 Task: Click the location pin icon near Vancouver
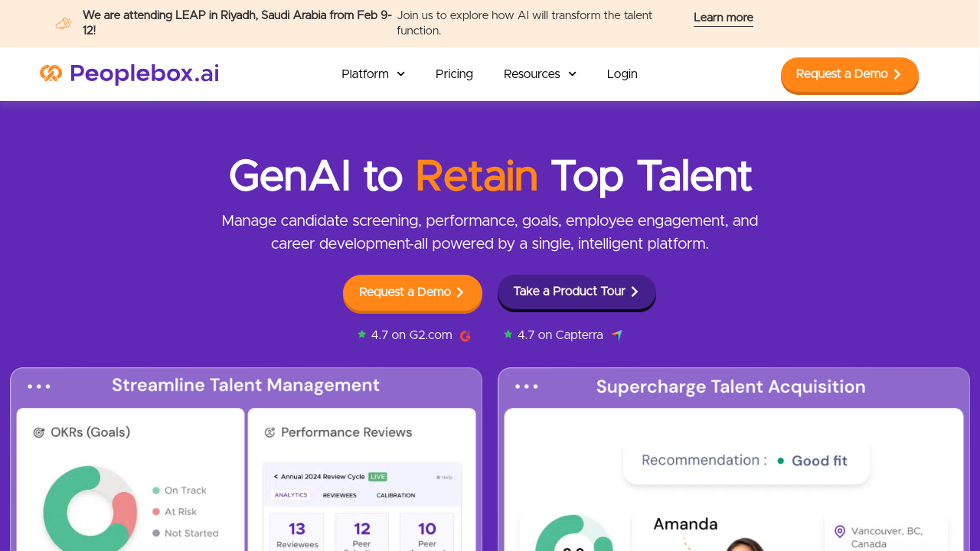(840, 531)
